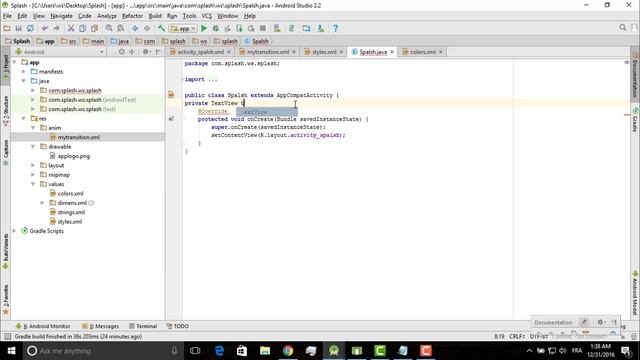Click the Cortana search box
Image resolution: width=640 pixels, height=360 pixels.
(x=104, y=351)
